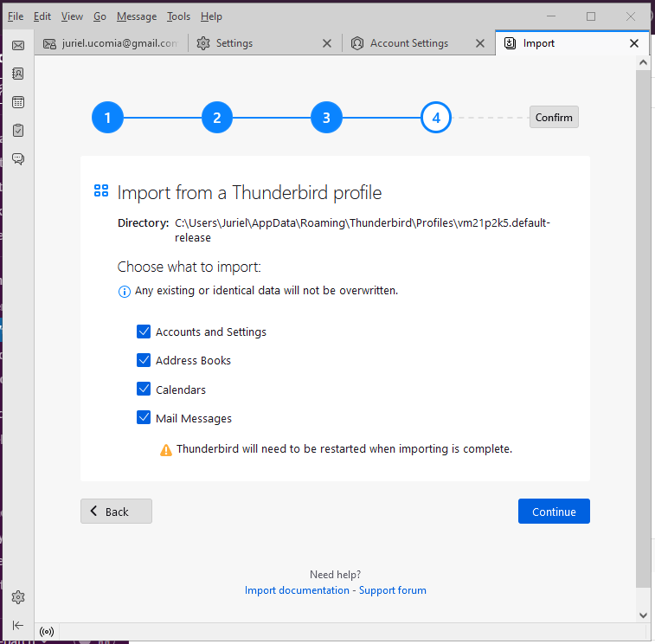
Task: Click the restart warning triangle icon
Action: click(166, 449)
